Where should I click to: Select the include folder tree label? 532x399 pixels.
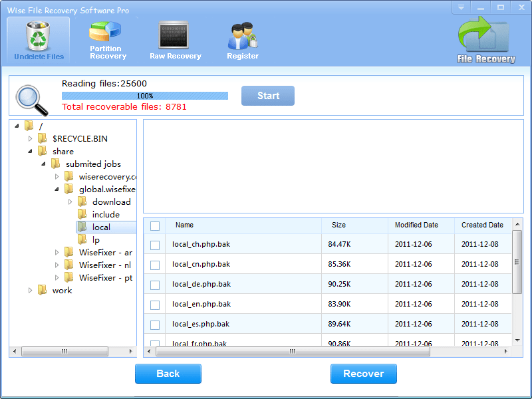(106, 214)
